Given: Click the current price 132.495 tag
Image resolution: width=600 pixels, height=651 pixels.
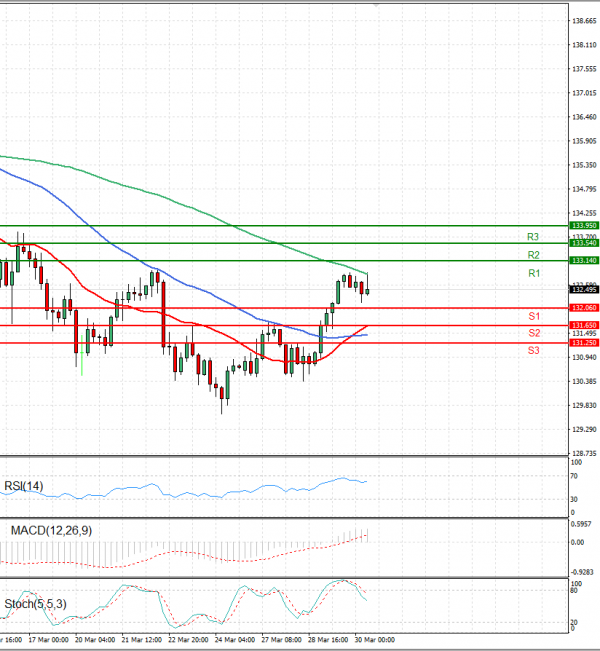Looking at the screenshot, I should [x=584, y=289].
